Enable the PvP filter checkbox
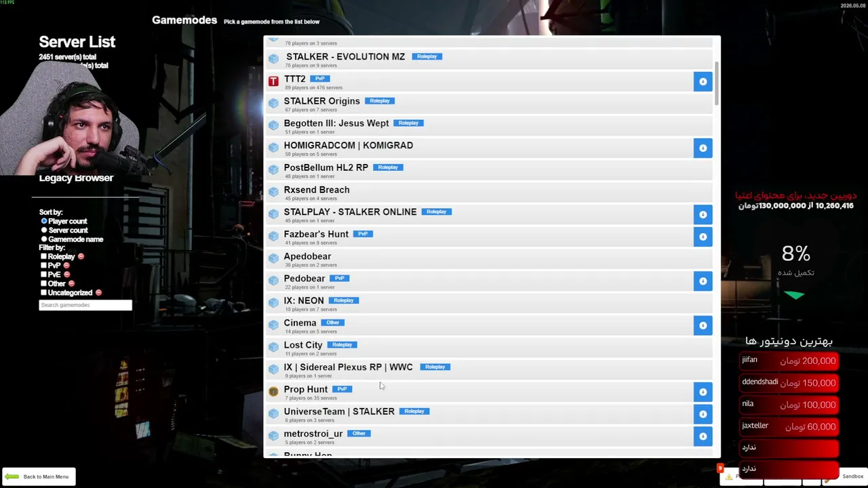 tap(43, 266)
